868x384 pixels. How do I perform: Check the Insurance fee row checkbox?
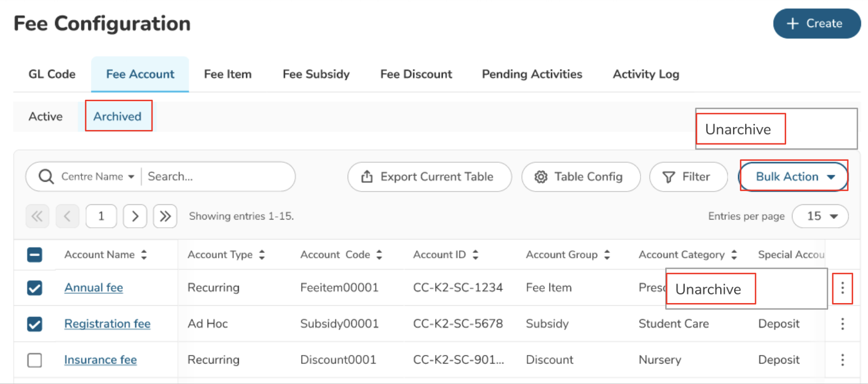tap(35, 360)
